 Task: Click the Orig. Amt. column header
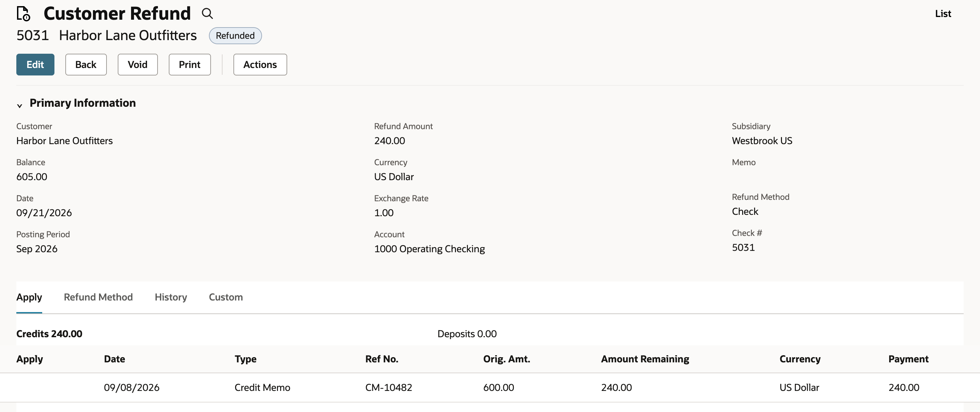[506, 359]
